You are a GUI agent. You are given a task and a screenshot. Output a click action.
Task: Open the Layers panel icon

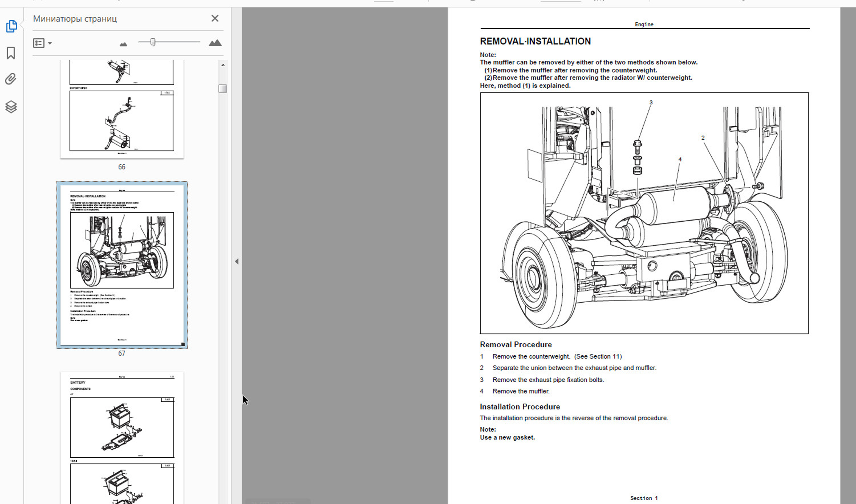point(11,107)
